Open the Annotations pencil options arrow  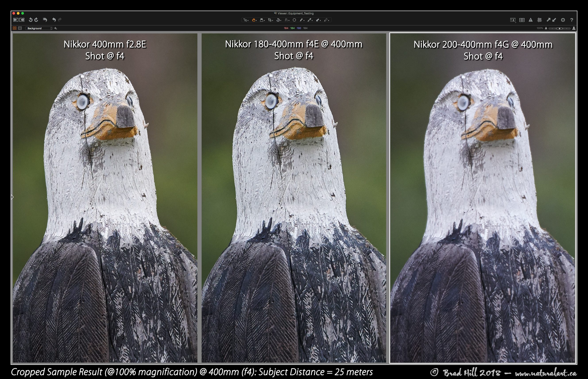pyautogui.click(x=329, y=21)
